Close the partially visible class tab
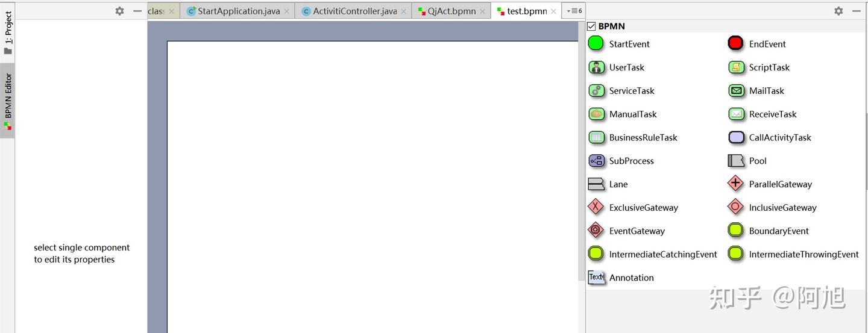The width and height of the screenshot is (868, 333). 172,11
